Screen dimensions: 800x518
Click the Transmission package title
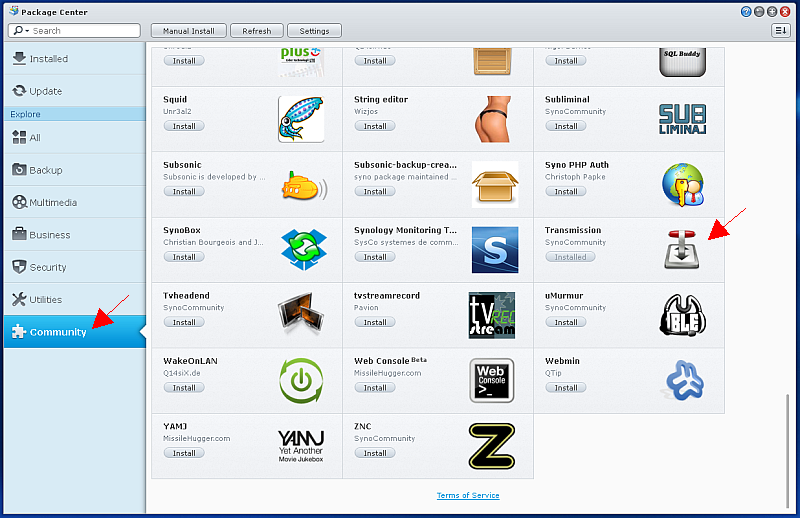pyautogui.click(x=573, y=230)
